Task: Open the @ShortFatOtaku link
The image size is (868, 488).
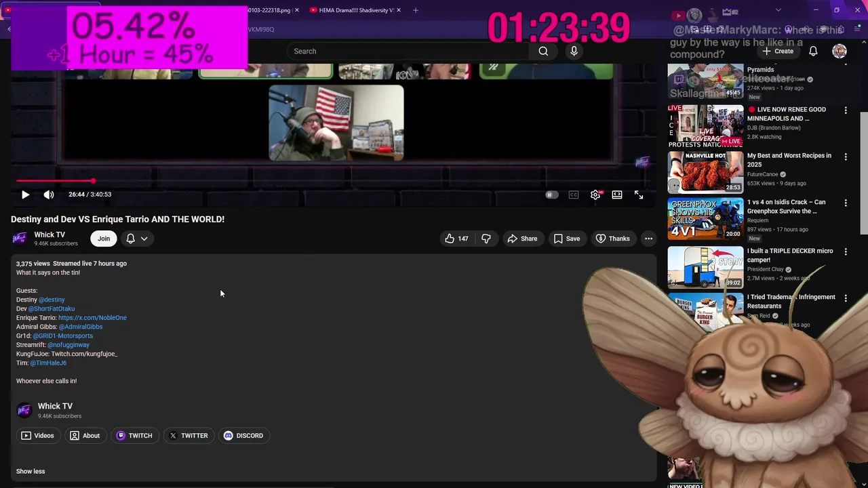Action: pyautogui.click(x=52, y=308)
